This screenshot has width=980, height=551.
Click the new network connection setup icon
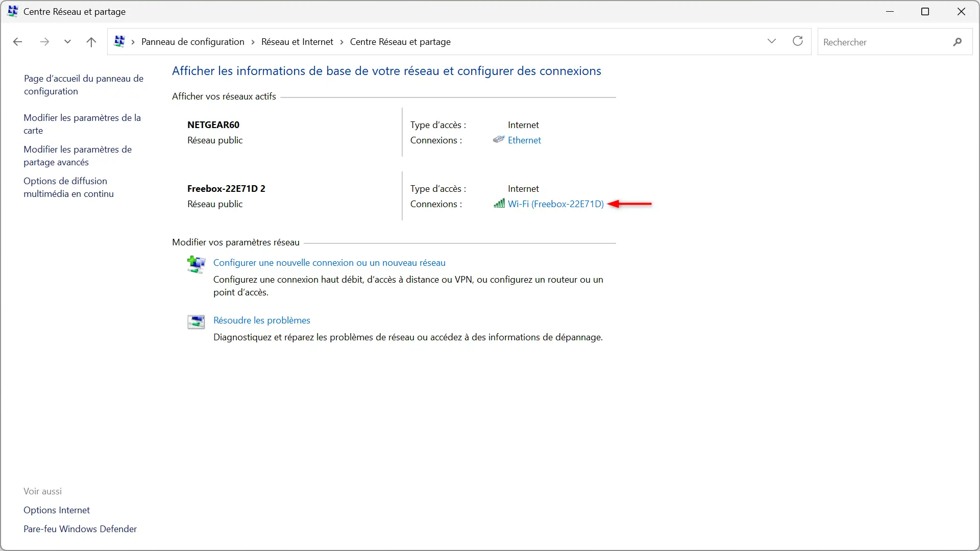pyautogui.click(x=196, y=264)
